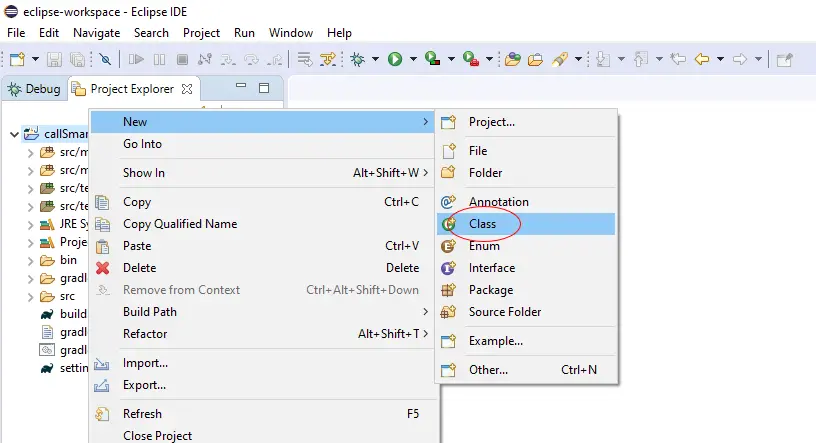
Task: Select Project... in the New submenu
Action: tap(526, 122)
